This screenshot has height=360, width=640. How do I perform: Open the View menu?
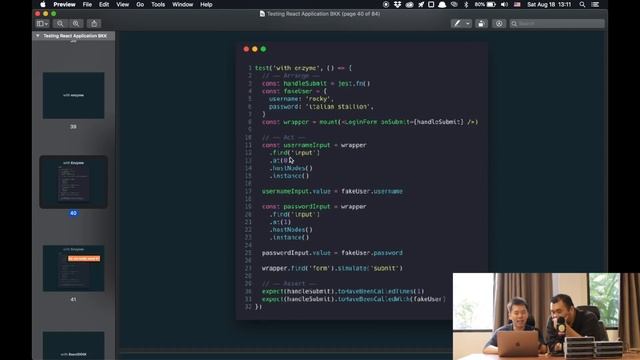(x=122, y=4)
